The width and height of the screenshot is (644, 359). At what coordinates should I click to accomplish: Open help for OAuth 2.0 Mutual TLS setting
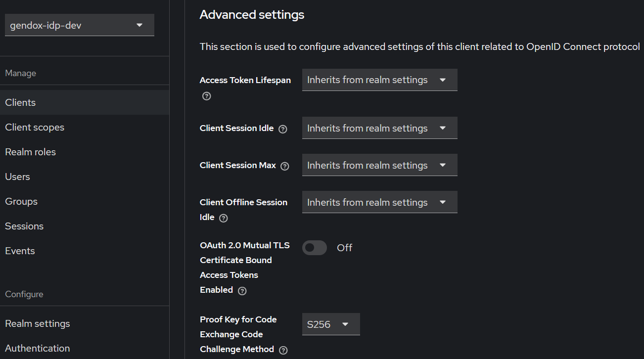click(242, 290)
